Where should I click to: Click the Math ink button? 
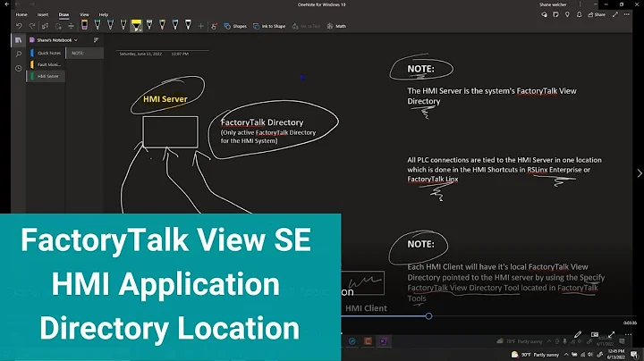point(336,26)
